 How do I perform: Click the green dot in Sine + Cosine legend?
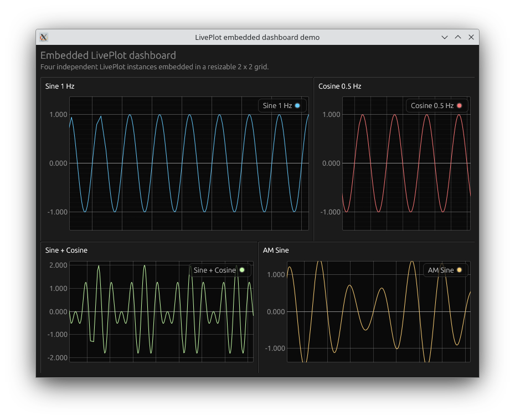pos(241,270)
